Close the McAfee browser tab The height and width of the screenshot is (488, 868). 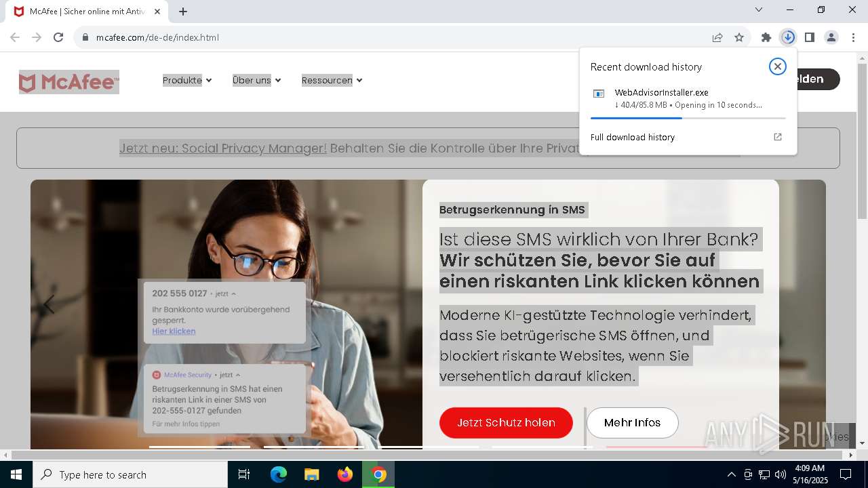click(x=157, y=12)
